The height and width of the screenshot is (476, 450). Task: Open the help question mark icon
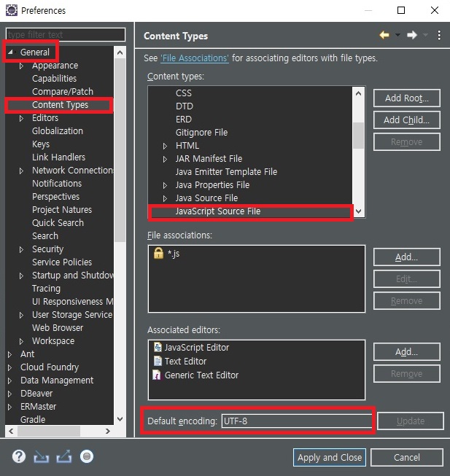pyautogui.click(x=19, y=456)
